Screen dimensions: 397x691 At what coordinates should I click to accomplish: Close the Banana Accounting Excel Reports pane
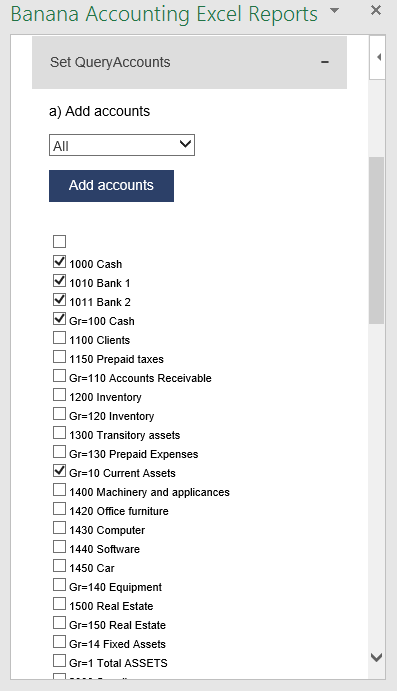click(x=375, y=10)
